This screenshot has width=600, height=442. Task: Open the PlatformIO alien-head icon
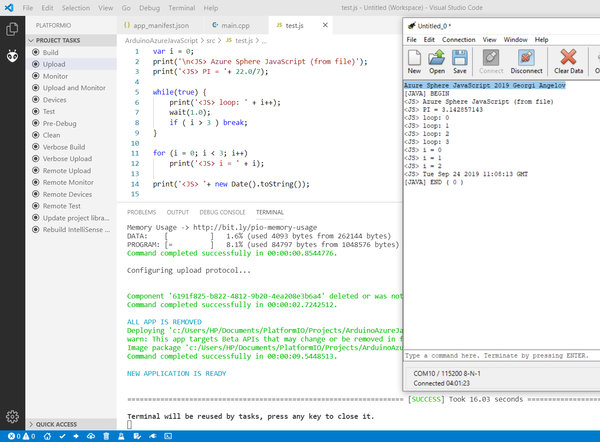(12, 56)
